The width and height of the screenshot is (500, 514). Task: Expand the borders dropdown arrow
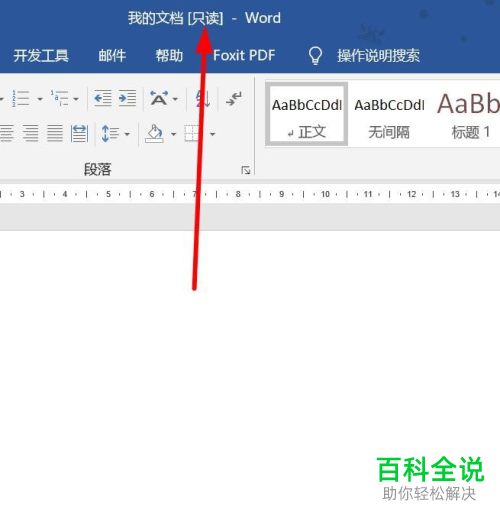213,134
